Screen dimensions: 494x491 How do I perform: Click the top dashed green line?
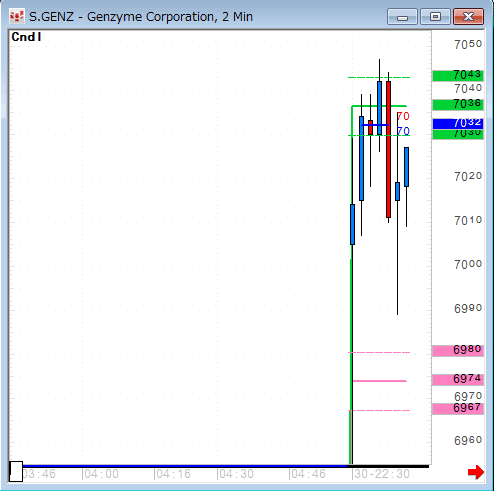point(379,77)
